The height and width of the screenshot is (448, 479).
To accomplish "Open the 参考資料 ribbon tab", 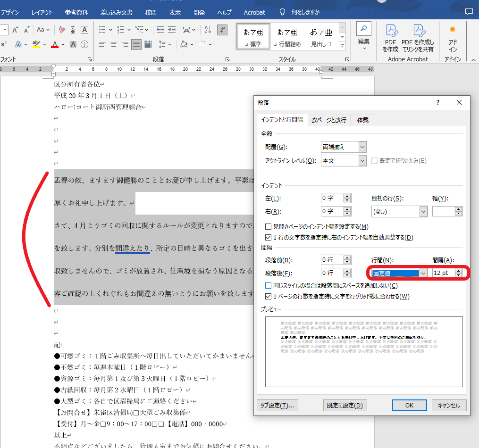I will (x=76, y=13).
